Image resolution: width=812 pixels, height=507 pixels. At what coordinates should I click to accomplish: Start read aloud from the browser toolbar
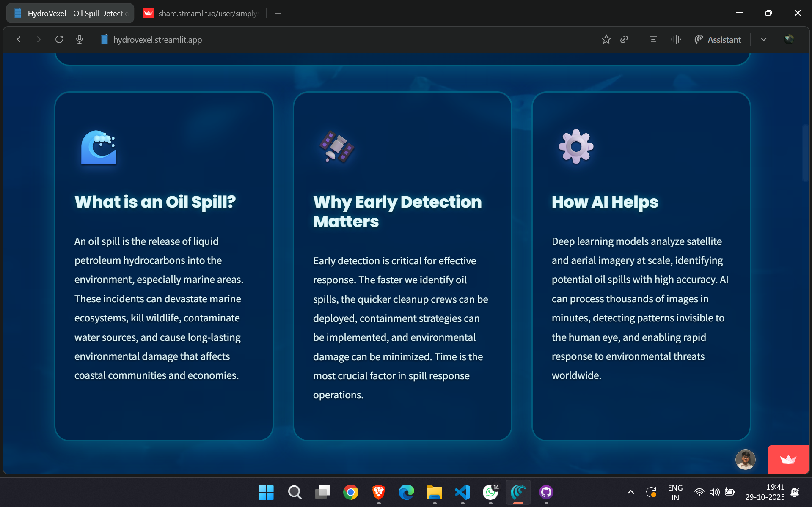676,39
